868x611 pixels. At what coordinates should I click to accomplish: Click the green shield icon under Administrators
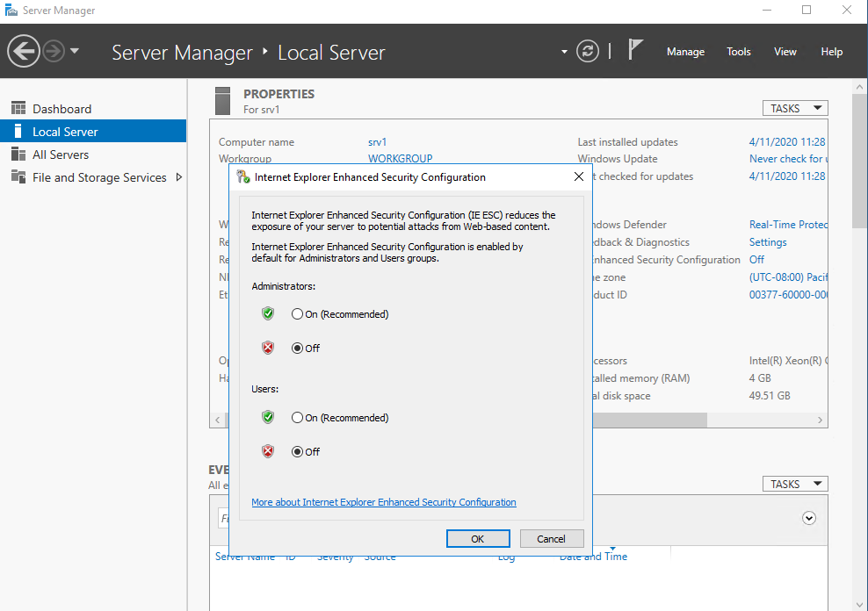click(268, 313)
